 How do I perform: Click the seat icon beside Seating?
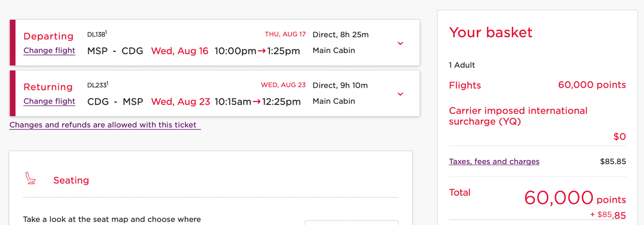tap(31, 178)
